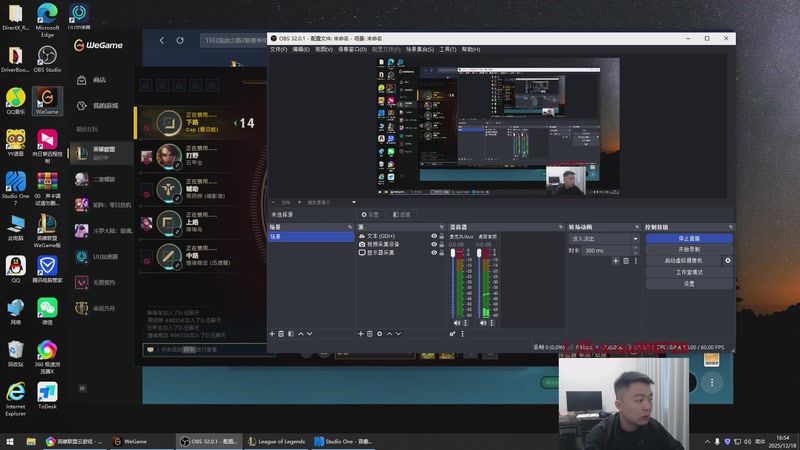Add a new source with the plus icon
This screenshot has width=800, height=450.
coord(361,334)
